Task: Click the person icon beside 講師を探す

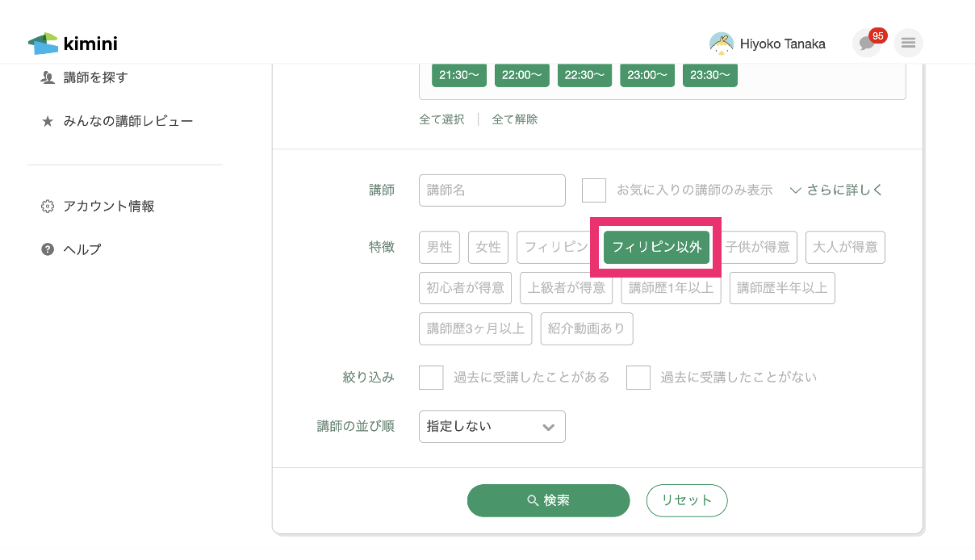Action: pyautogui.click(x=47, y=78)
